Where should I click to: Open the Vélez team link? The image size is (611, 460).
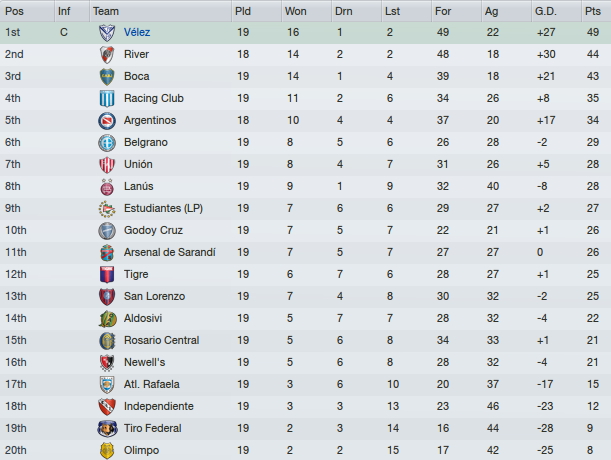pyautogui.click(x=137, y=32)
